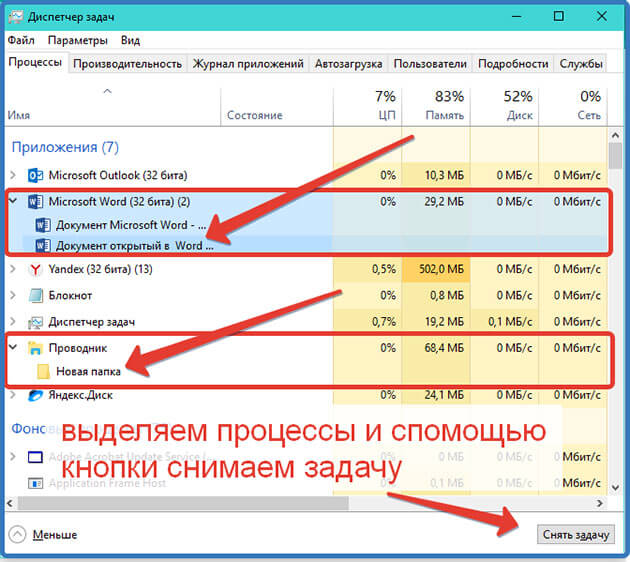Collapse the Microsoft Word process group
The height and width of the screenshot is (562, 630).
(13, 201)
